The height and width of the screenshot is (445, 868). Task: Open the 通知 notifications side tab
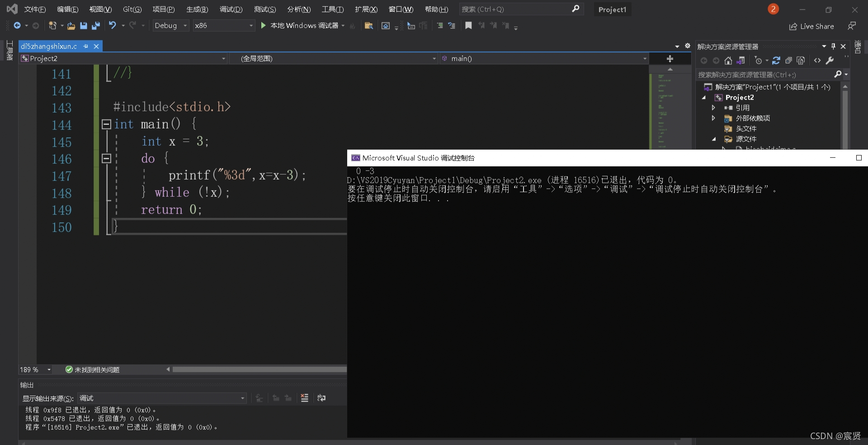point(858,47)
